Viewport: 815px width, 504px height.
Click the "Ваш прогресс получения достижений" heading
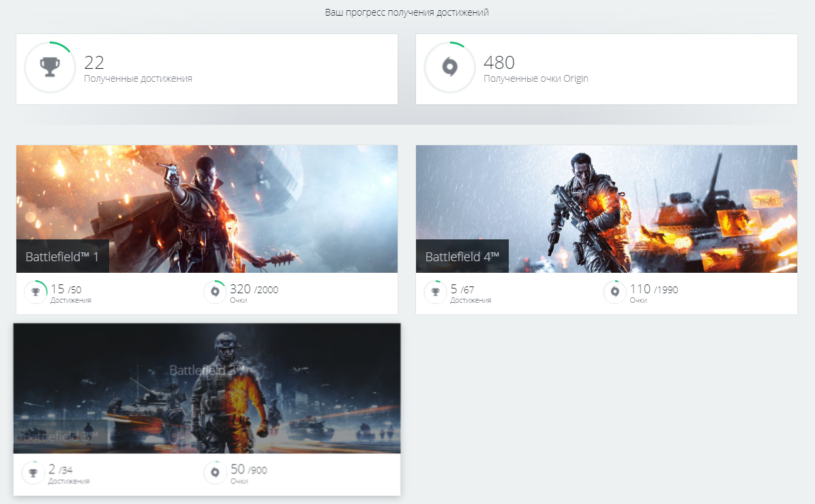(407, 12)
